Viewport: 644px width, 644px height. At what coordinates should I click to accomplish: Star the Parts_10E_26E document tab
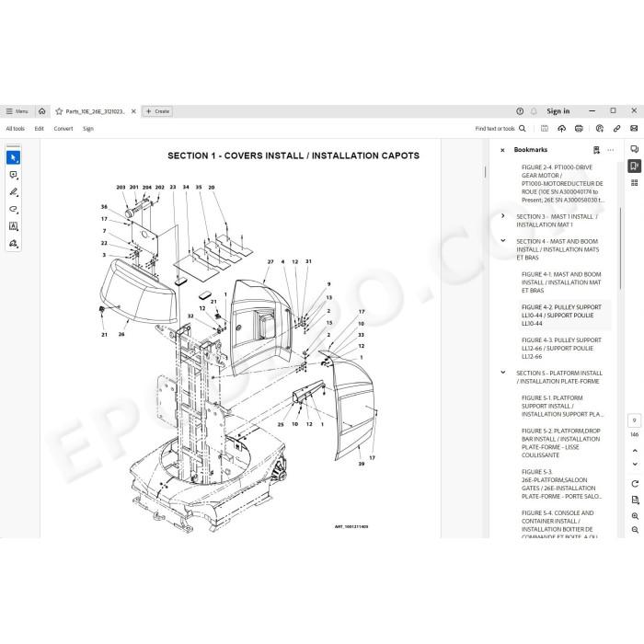click(59, 111)
